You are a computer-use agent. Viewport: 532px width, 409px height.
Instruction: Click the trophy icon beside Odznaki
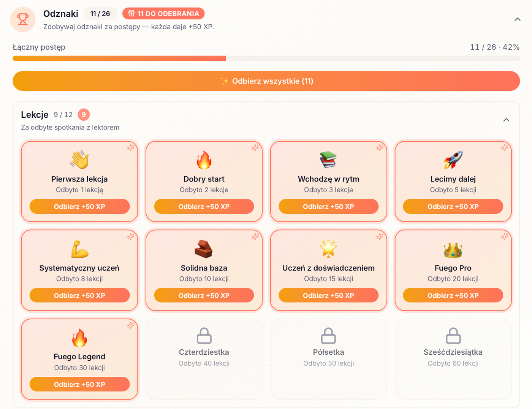pyautogui.click(x=23, y=19)
